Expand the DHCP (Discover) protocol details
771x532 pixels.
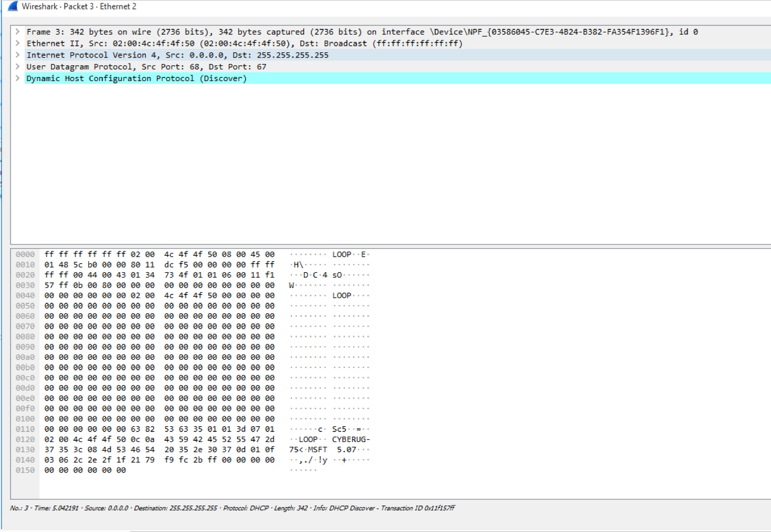click(x=17, y=78)
